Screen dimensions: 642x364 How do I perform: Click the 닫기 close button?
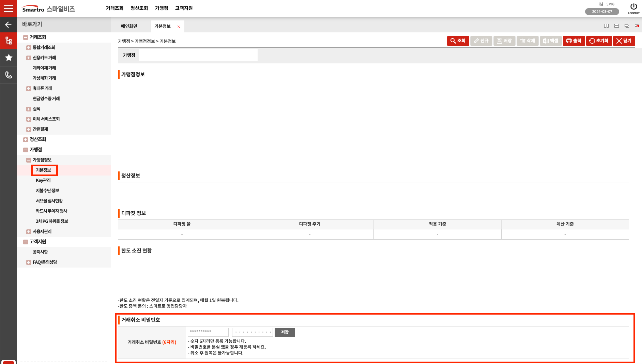pyautogui.click(x=624, y=41)
